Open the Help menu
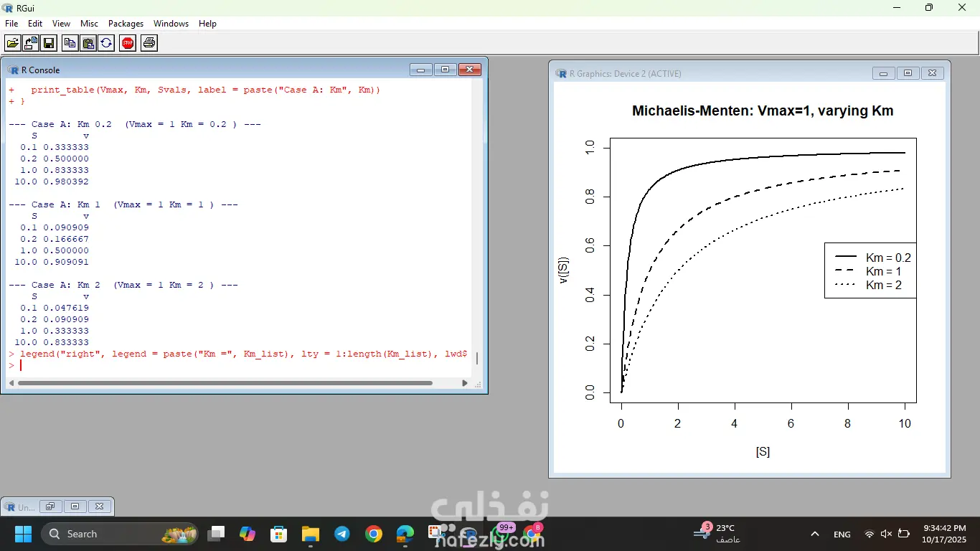 pos(207,24)
